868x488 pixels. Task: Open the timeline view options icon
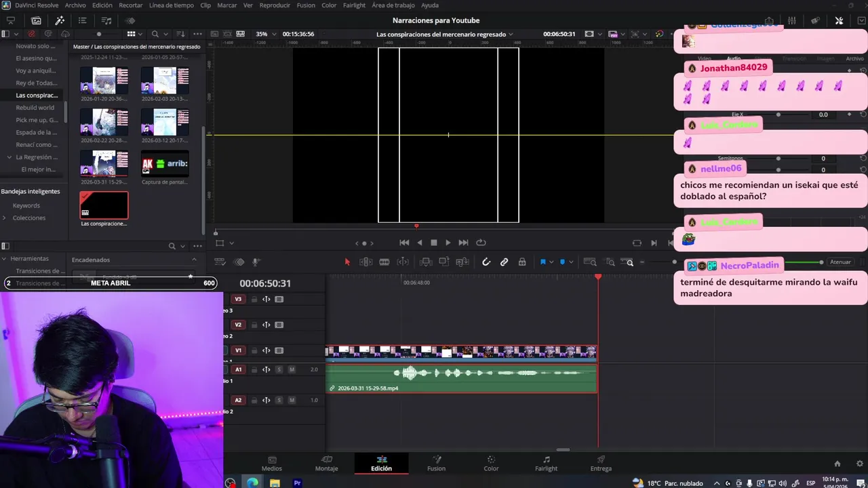point(220,262)
